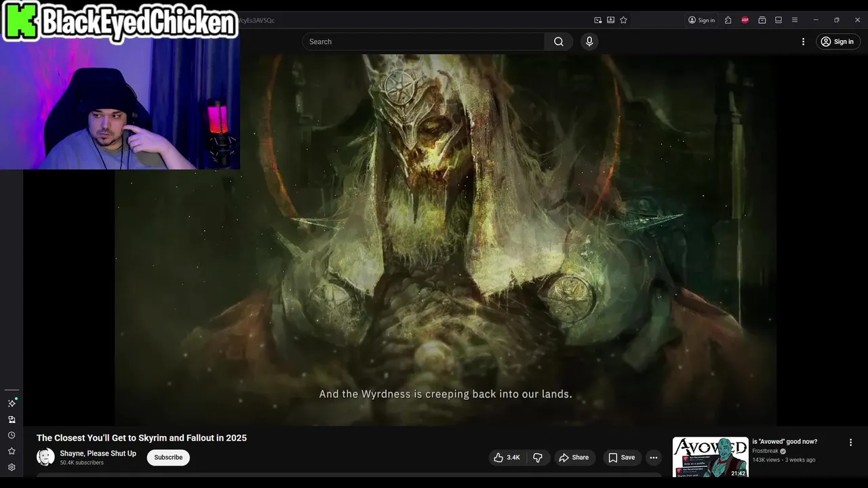Viewport: 868px width, 488px height.
Task: Restore down the browser window
Action: 837,20
